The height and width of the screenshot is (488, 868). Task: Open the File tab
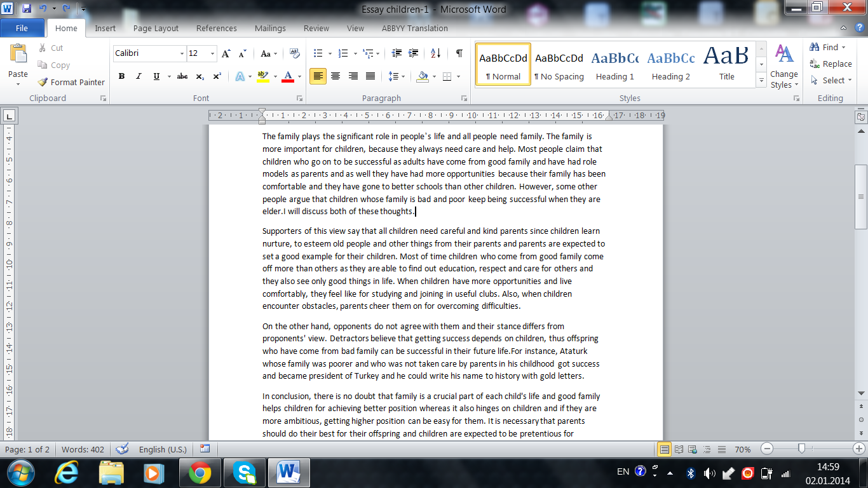(x=22, y=28)
